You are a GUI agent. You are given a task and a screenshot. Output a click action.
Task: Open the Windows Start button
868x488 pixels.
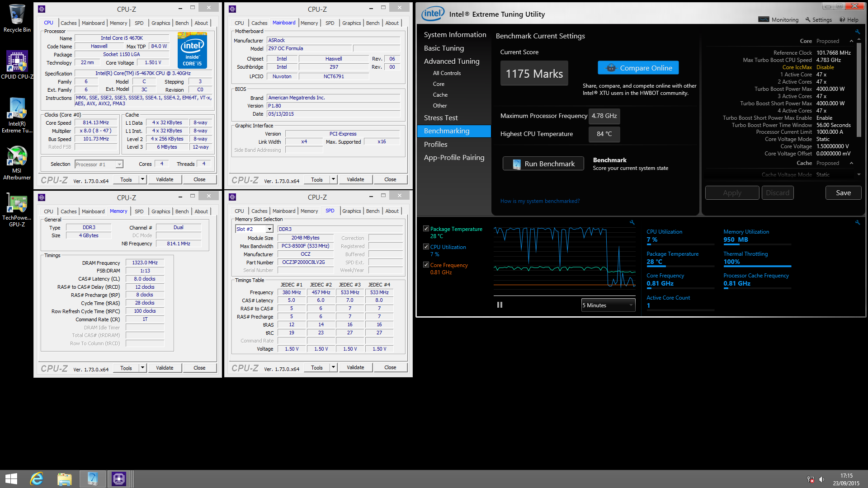[x=11, y=479]
